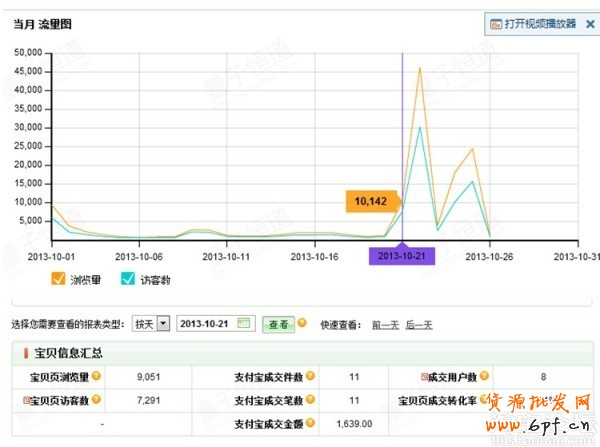Image resolution: width=600 pixels, height=447 pixels.
Task: Click help icon beside 支付宝成交笔数
Action: click(x=311, y=400)
